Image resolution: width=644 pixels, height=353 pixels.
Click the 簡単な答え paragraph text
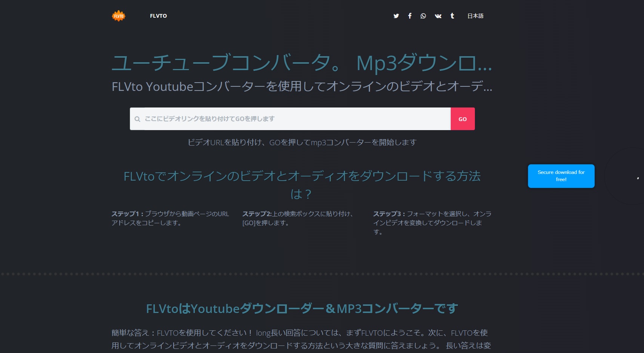click(x=302, y=339)
